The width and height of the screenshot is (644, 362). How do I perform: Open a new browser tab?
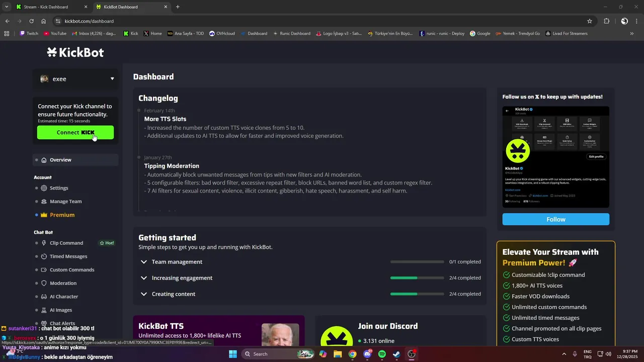click(178, 7)
